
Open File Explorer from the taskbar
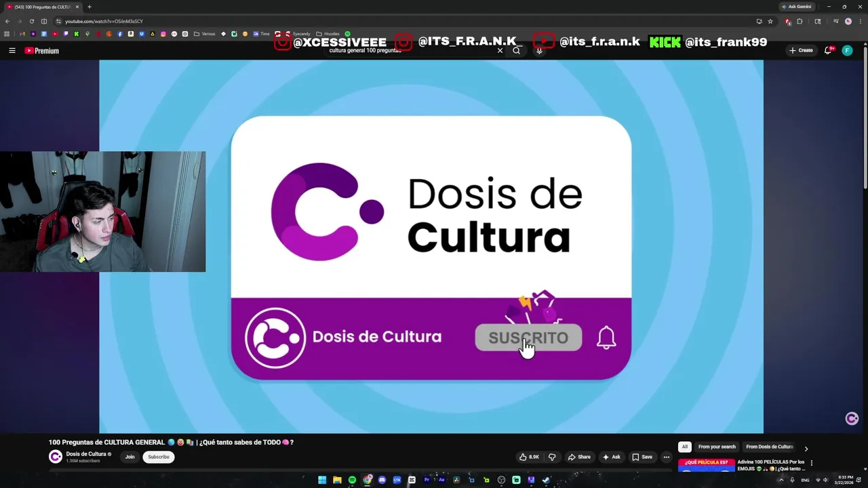click(x=337, y=480)
